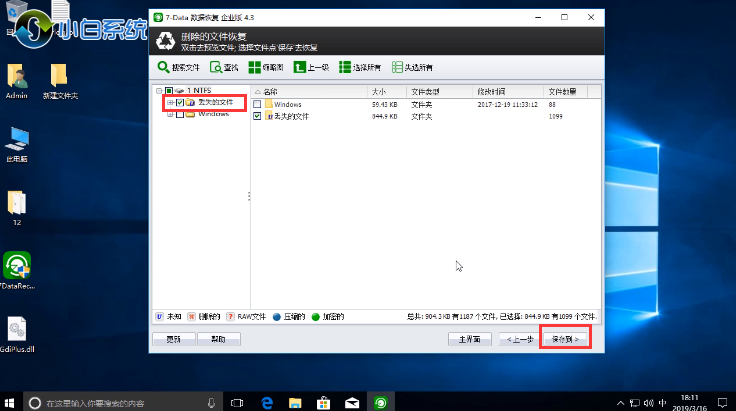
Task: Open the 新建文件夹 desktop folder
Action: coord(60,81)
